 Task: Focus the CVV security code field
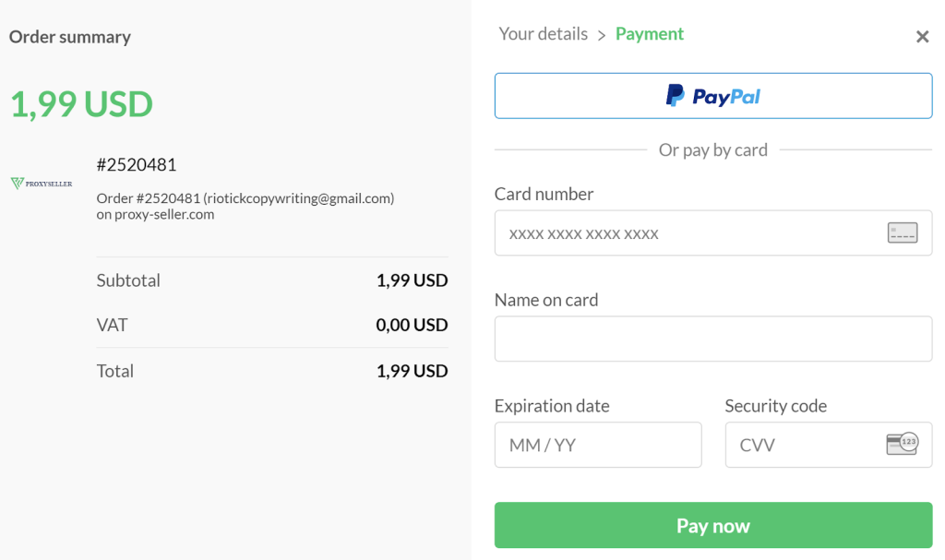(x=828, y=445)
